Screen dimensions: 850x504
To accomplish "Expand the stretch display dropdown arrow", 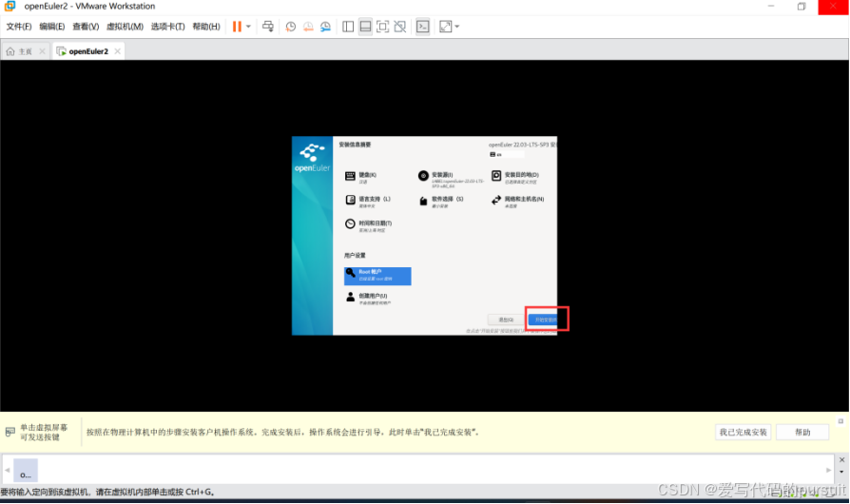I will pos(457,27).
